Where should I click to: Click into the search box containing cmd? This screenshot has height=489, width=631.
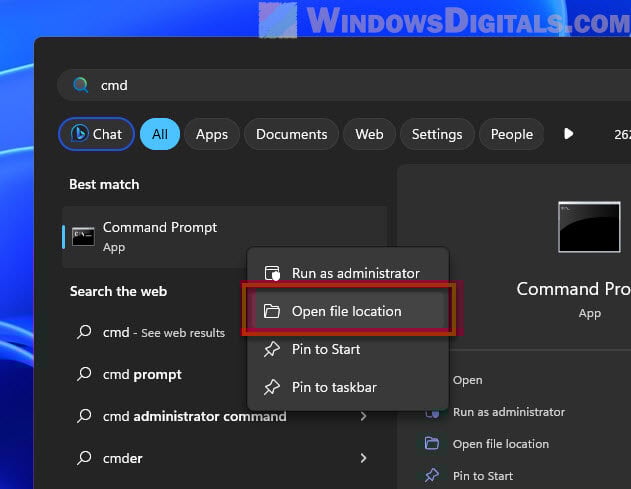pyautogui.click(x=344, y=85)
